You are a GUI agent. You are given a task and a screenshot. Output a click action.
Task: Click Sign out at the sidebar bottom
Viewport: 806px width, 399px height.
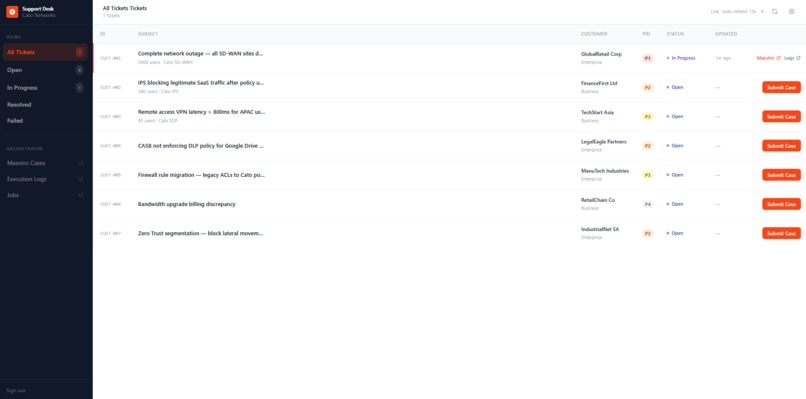click(15, 391)
